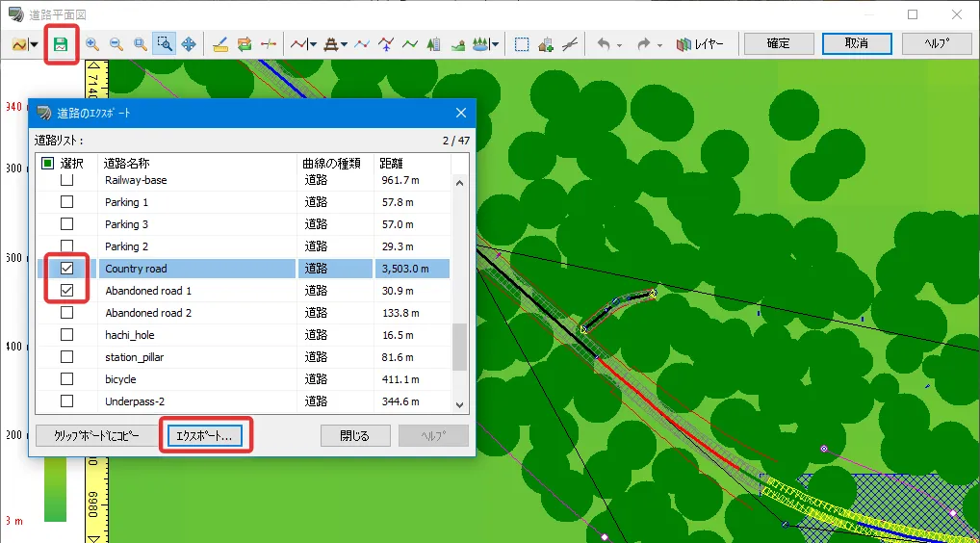Click the undo arrow icon

604,44
